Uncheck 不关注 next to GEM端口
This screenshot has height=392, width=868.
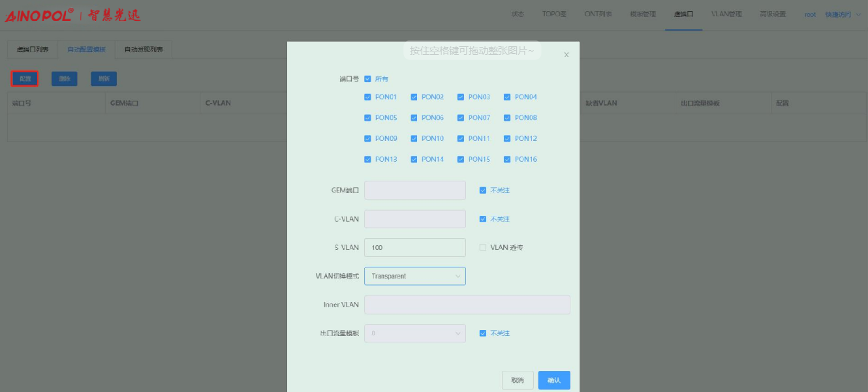pyautogui.click(x=483, y=190)
